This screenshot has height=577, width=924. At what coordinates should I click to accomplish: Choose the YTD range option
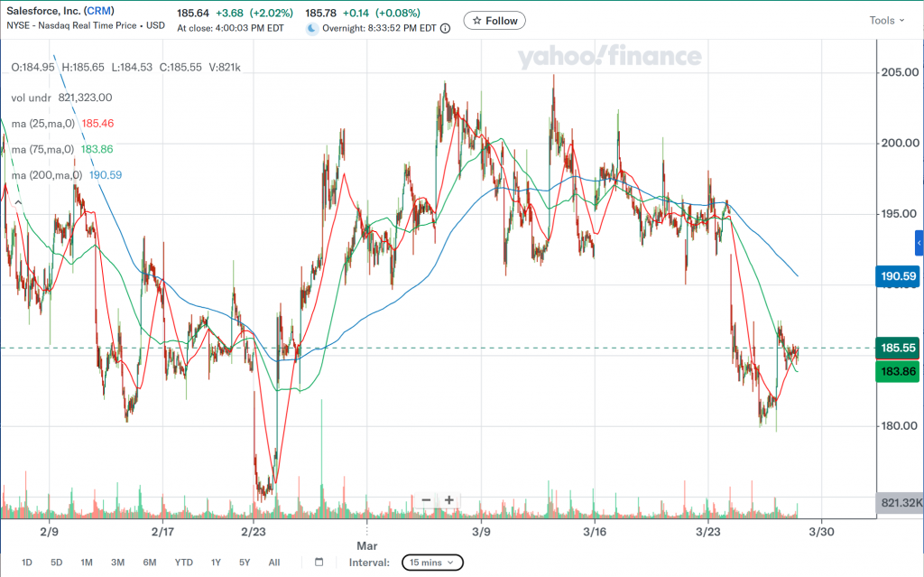183,563
